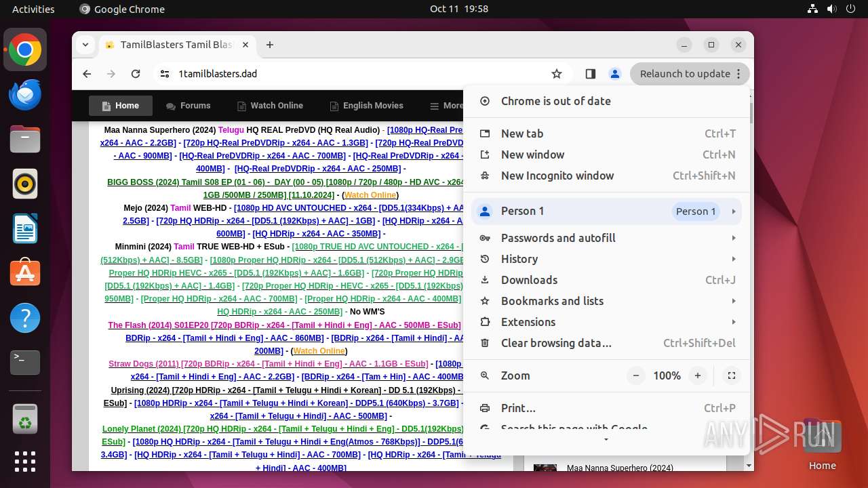
Task: Open network status icon in system tray
Action: point(812,9)
